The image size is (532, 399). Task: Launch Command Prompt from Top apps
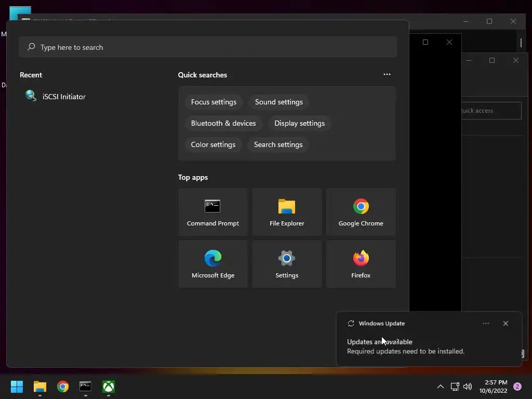click(x=212, y=212)
